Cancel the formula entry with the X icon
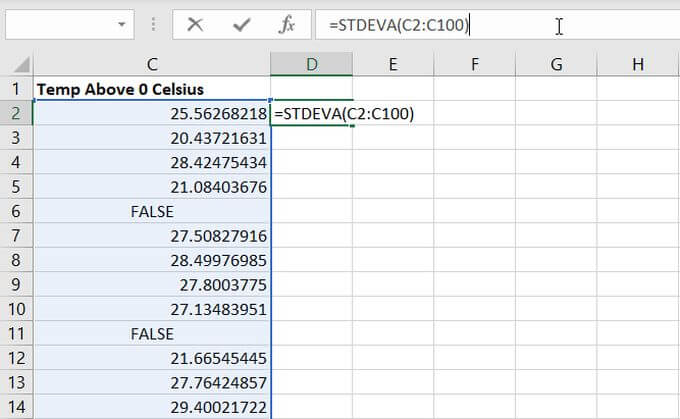Viewport: 680px width, 419px height. [195, 25]
